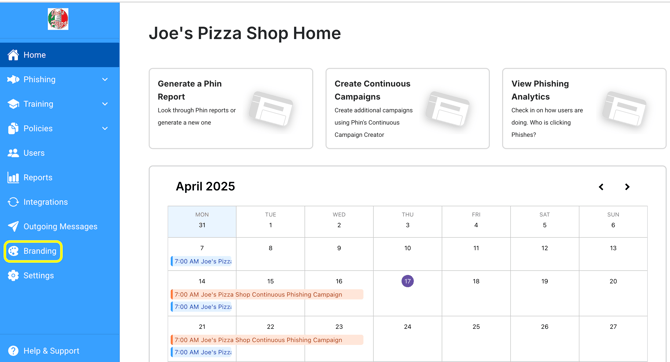The height and width of the screenshot is (362, 670).
Task: Select today's highlighted date 17
Action: (x=408, y=281)
